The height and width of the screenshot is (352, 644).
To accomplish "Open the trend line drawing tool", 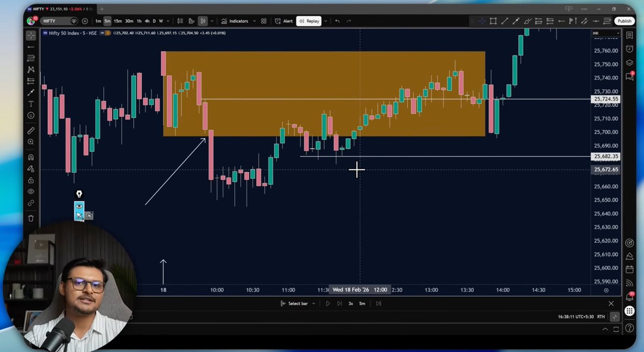I will [31, 46].
